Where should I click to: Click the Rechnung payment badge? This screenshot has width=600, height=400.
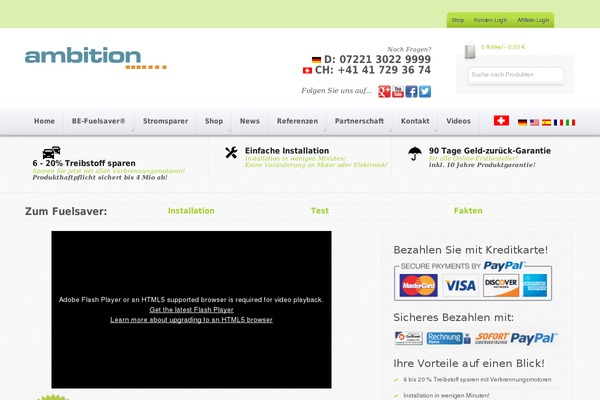pos(448,338)
